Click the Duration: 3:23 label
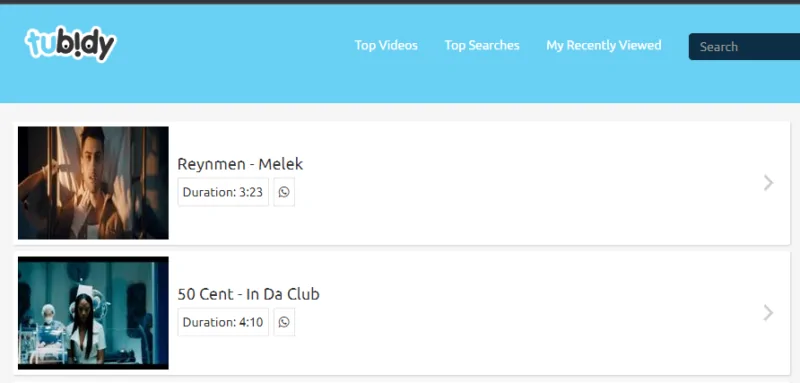800x383 pixels. coord(223,192)
